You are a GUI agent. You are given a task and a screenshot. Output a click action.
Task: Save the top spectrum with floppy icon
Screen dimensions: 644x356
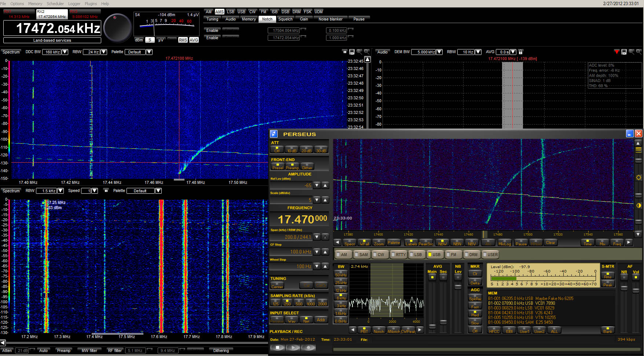[x=352, y=52]
